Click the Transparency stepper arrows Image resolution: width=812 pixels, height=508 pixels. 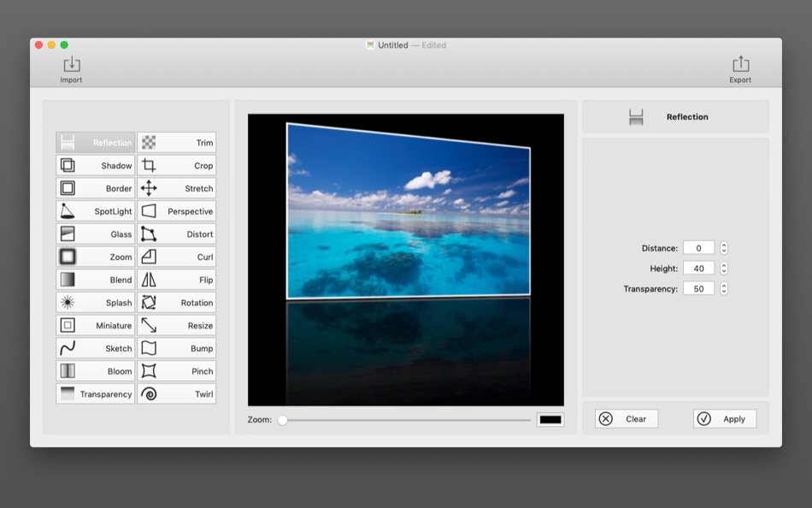click(724, 289)
